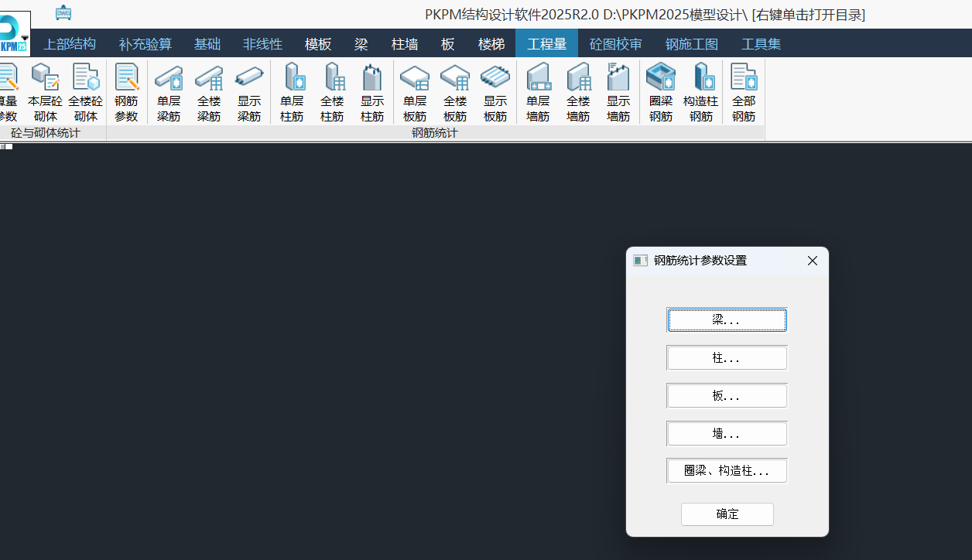
Task: Click 圈梁、构造柱... button
Action: (727, 471)
